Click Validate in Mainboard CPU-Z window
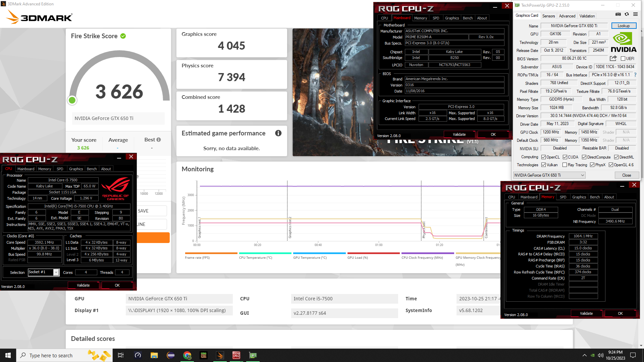 (x=459, y=134)
